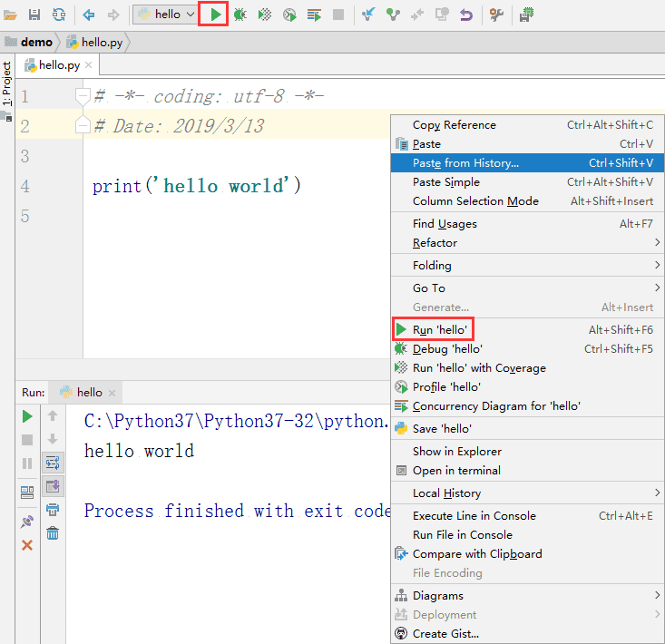Close the 'hello' Run panel tab

[112, 393]
